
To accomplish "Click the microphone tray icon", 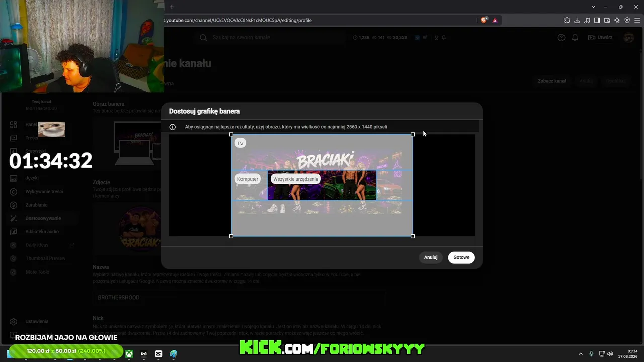I will [x=591, y=354].
